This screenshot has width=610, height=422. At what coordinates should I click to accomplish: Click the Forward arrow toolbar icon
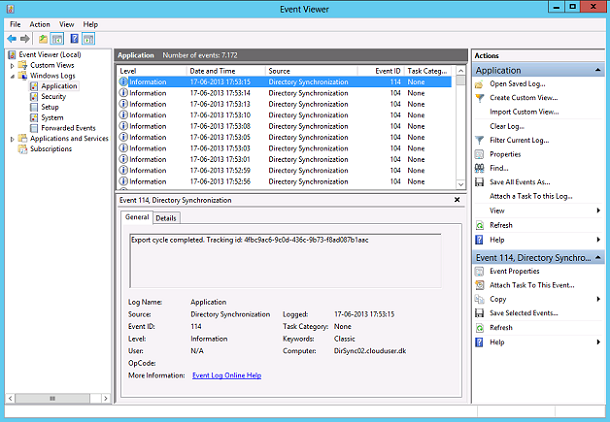[25, 39]
